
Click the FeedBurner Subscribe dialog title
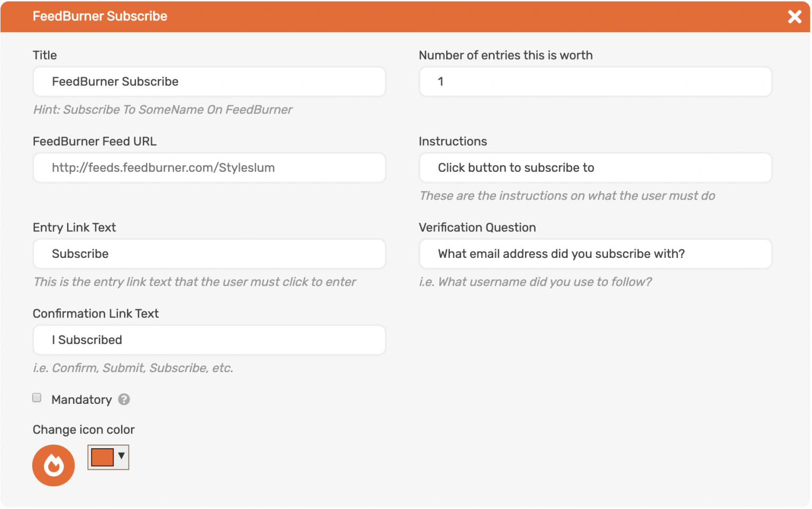tap(100, 16)
